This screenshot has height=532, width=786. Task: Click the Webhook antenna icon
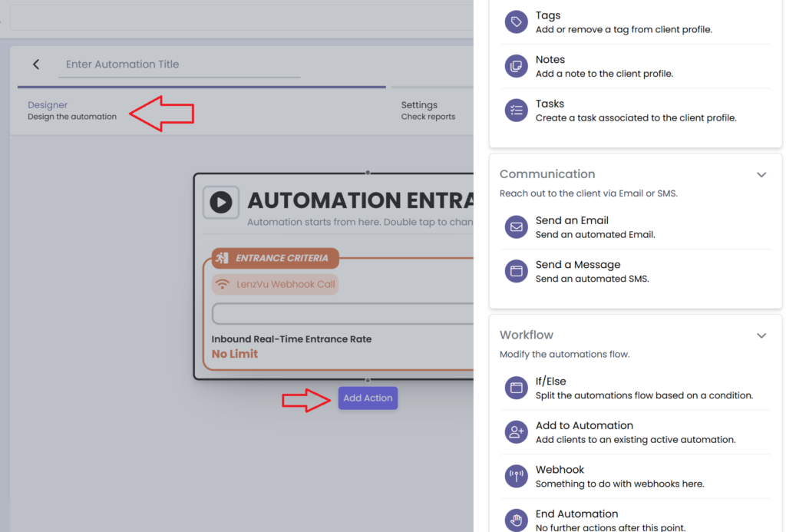517,476
